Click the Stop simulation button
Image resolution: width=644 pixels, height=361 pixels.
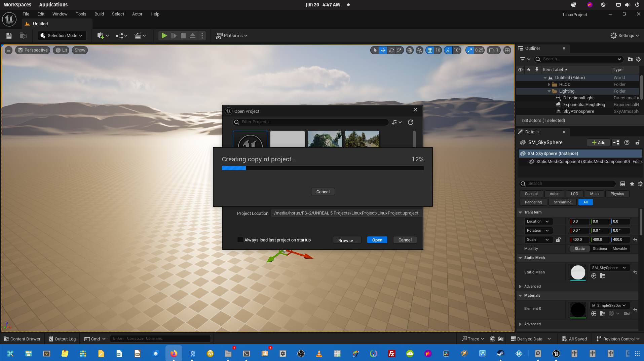(x=183, y=36)
